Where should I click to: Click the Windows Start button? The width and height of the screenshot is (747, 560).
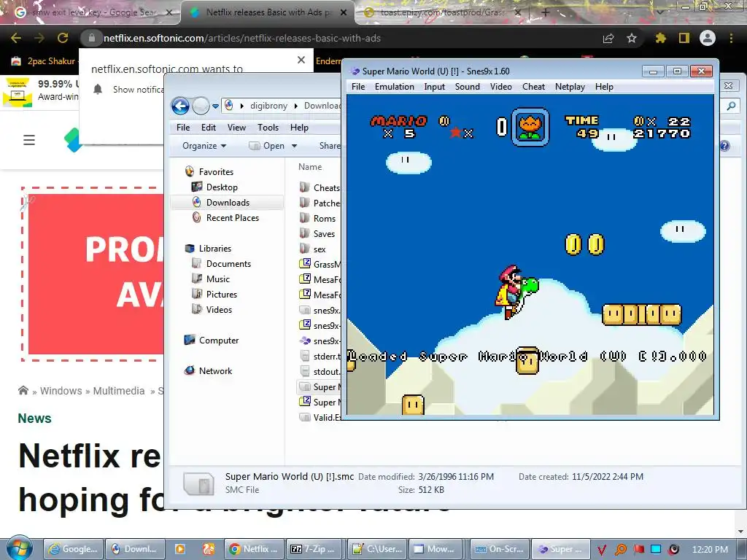click(x=19, y=548)
